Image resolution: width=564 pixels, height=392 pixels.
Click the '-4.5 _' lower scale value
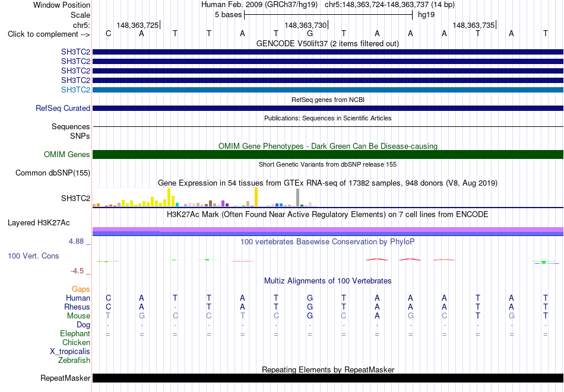(80, 271)
